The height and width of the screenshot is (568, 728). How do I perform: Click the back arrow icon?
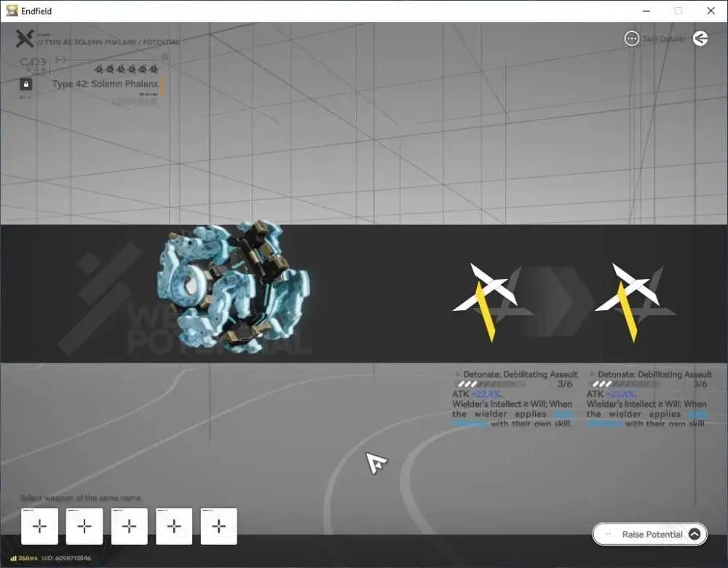click(700, 38)
